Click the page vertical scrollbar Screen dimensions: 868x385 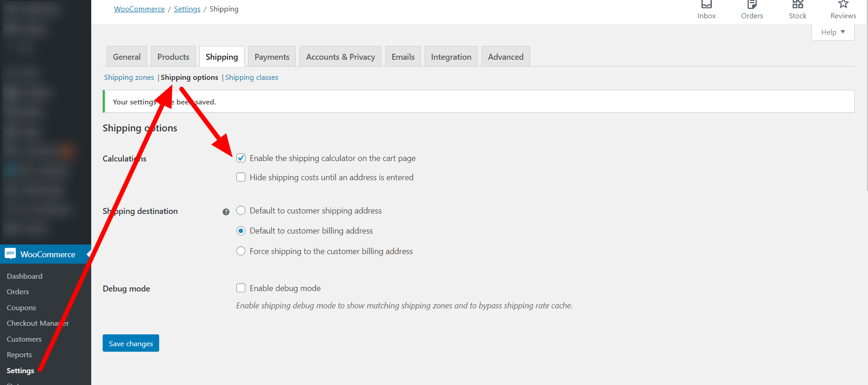(x=866, y=96)
